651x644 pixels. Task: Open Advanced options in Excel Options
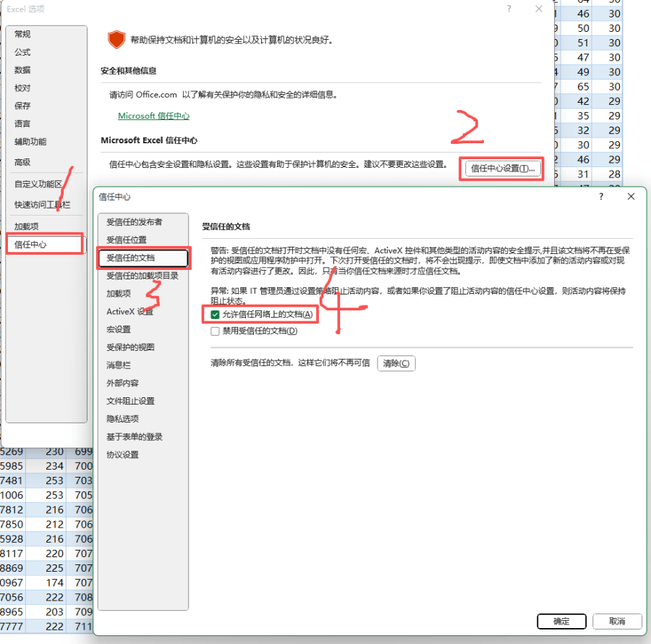click(22, 163)
